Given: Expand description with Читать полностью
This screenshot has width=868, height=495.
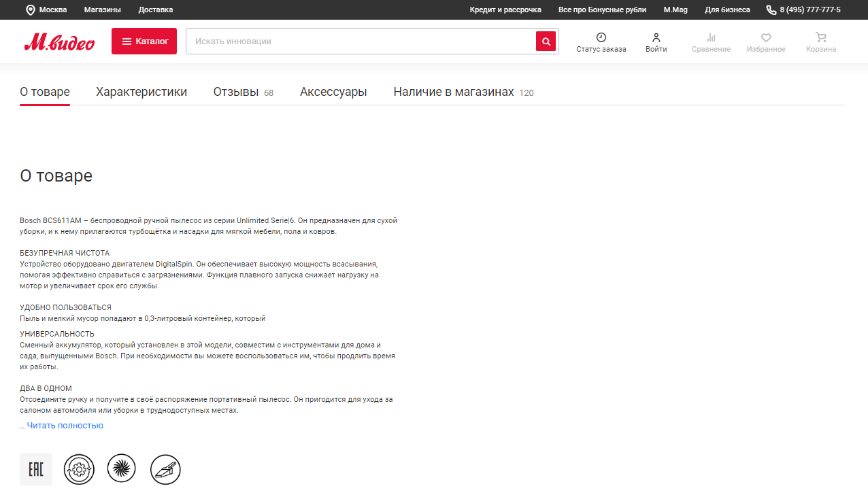Looking at the screenshot, I should (x=65, y=426).
